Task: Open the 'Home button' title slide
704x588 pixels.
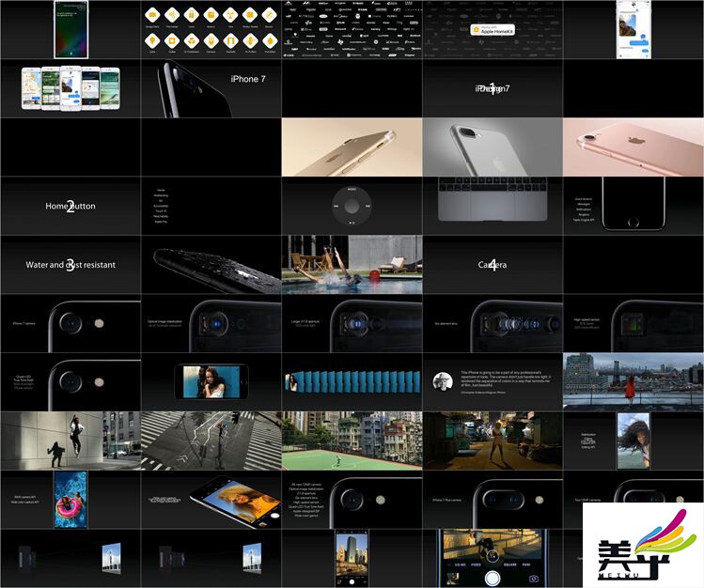Action: (70, 206)
